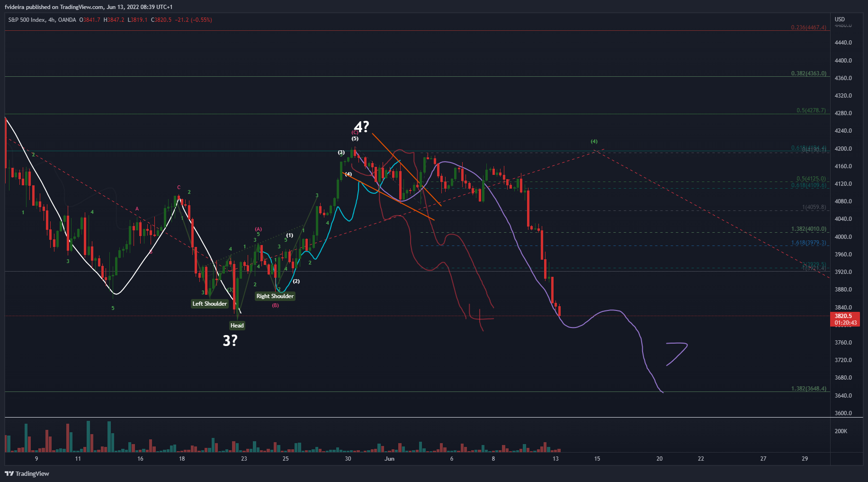Click price axis label 3760.0

(x=843, y=343)
